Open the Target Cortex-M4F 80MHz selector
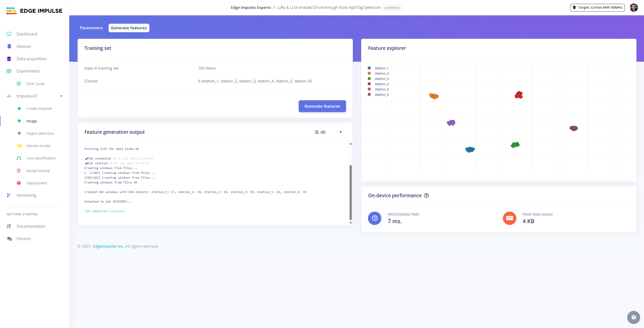The height and width of the screenshot is (328, 644). pyautogui.click(x=597, y=8)
